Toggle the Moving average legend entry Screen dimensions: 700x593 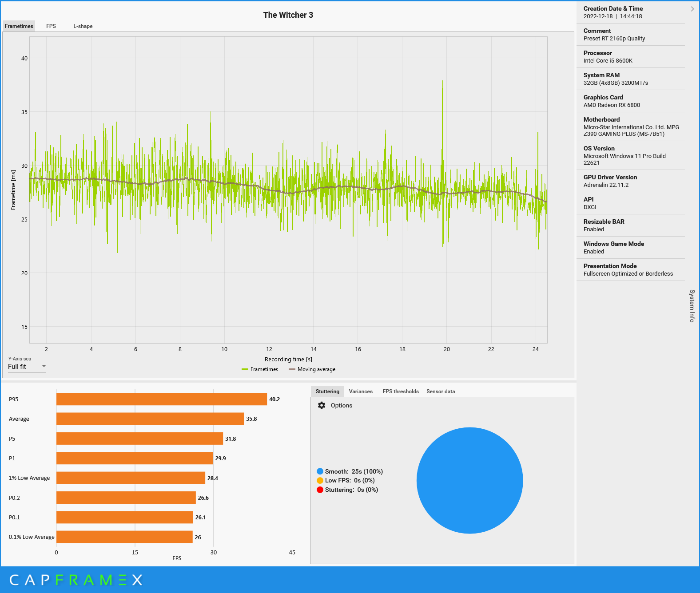pos(312,369)
